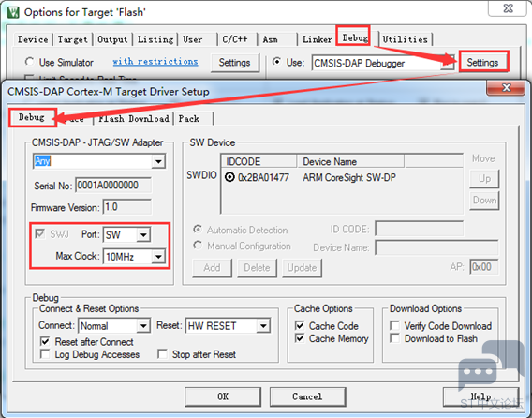Enable Download to Flash checkbox
532x418 pixels.
point(394,338)
